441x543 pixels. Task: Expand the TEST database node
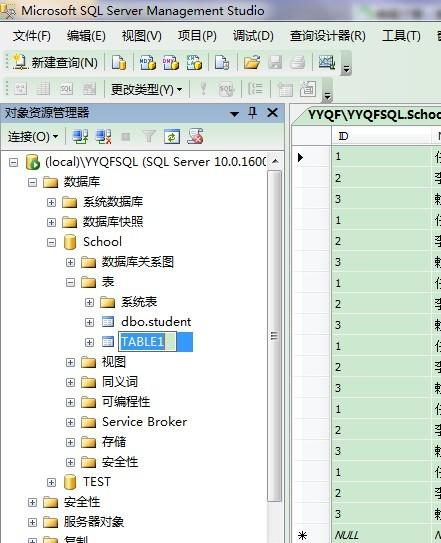pyautogui.click(x=51, y=482)
